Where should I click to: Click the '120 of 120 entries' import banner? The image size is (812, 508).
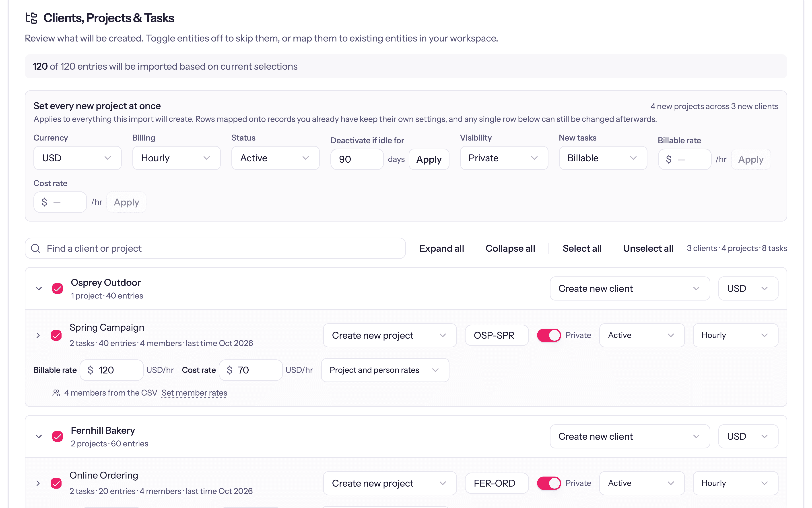[x=406, y=66]
